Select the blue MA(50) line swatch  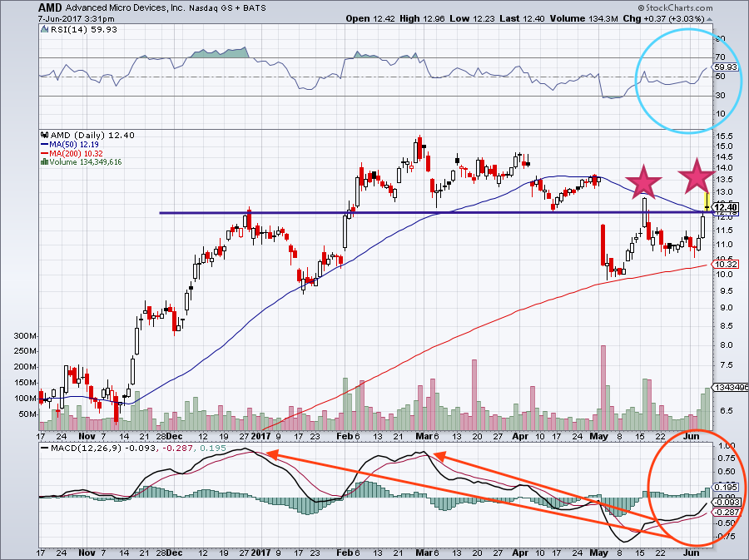pyautogui.click(x=45, y=144)
